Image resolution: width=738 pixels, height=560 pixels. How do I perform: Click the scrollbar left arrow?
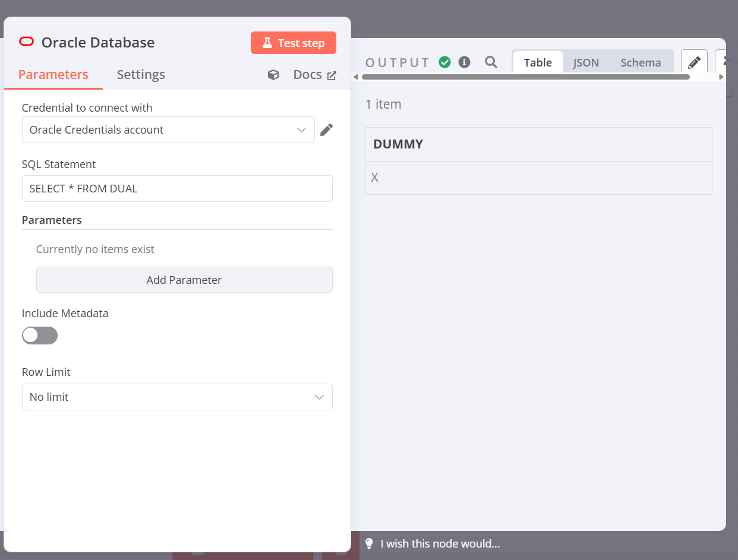coord(357,77)
